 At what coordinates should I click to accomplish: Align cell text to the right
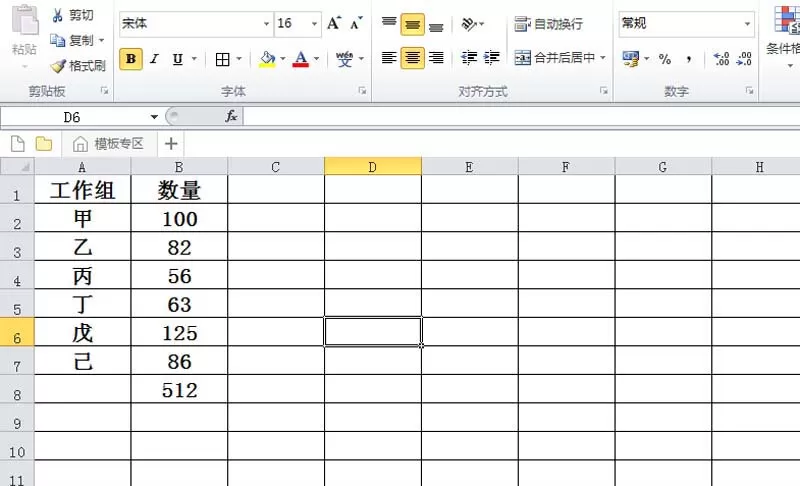(436, 58)
